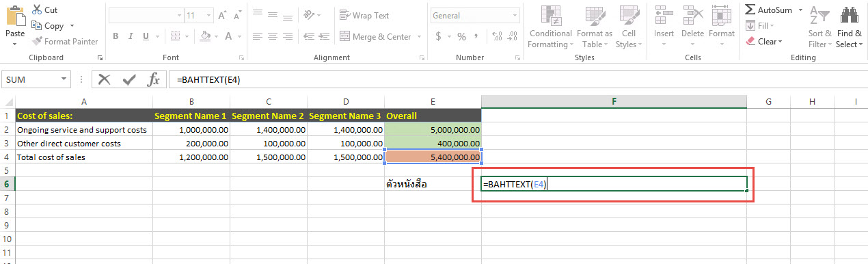The width and height of the screenshot is (868, 264).
Task: Open the Fill dropdown
Action: (760, 25)
